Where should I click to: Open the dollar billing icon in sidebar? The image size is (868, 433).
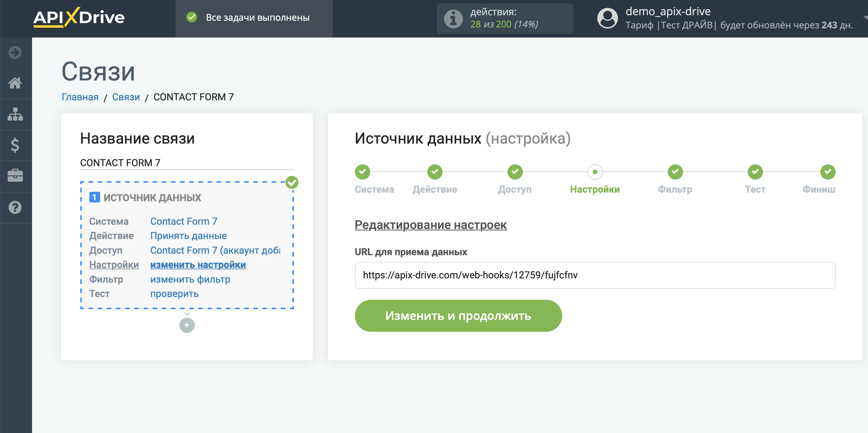pyautogui.click(x=15, y=145)
